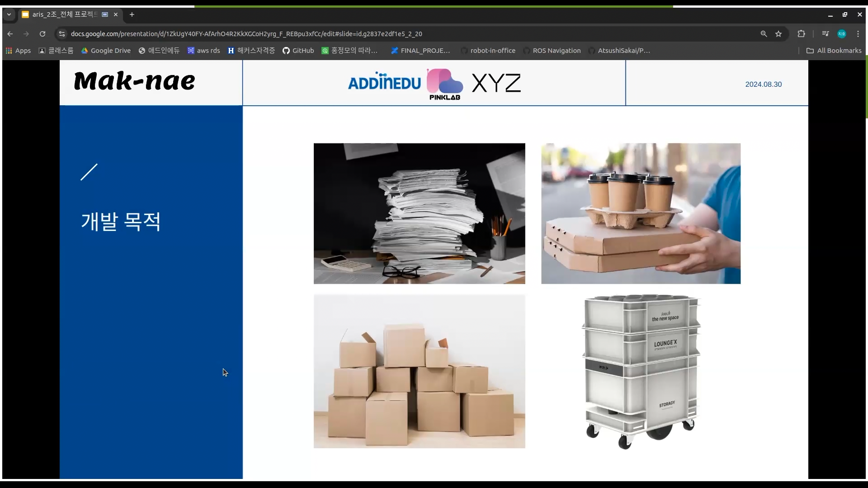Image resolution: width=868 pixels, height=488 pixels.
Task: Open the Apps grid shortcut
Action: (18, 51)
